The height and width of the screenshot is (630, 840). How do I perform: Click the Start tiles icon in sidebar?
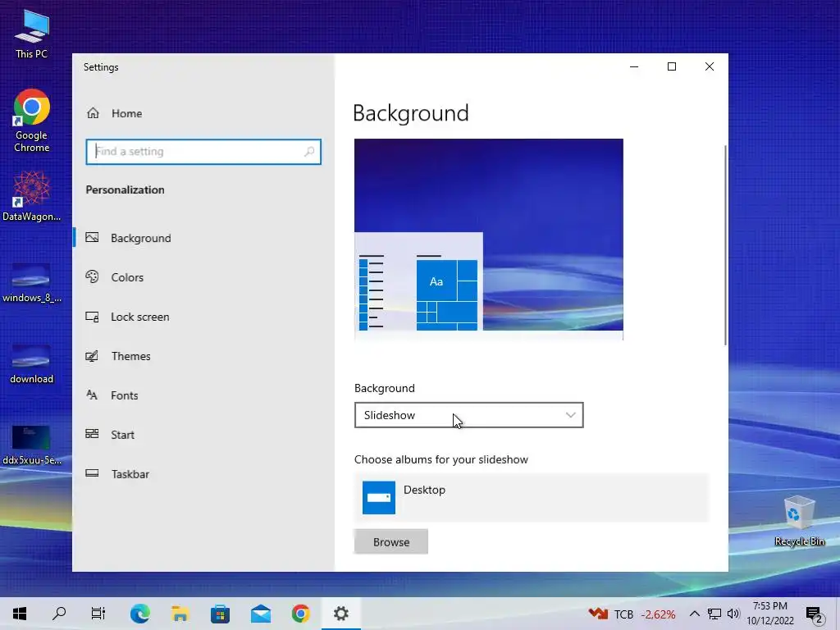coord(92,434)
